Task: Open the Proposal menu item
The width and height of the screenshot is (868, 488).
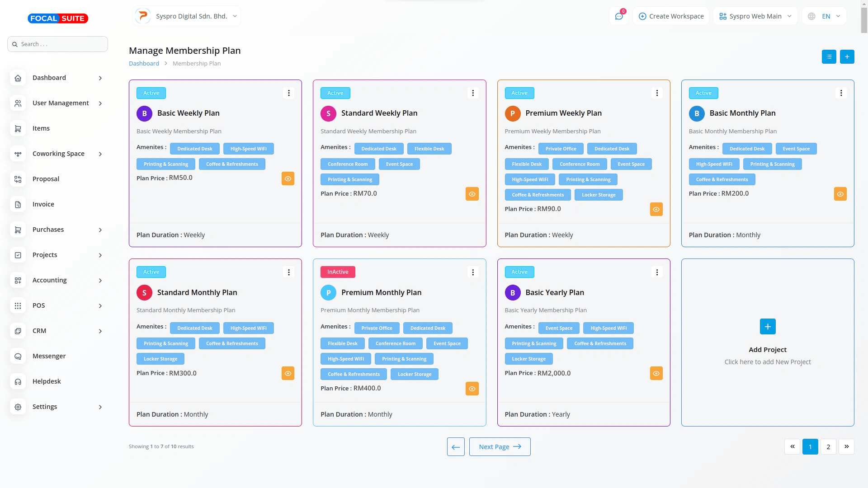Action: pyautogui.click(x=46, y=179)
